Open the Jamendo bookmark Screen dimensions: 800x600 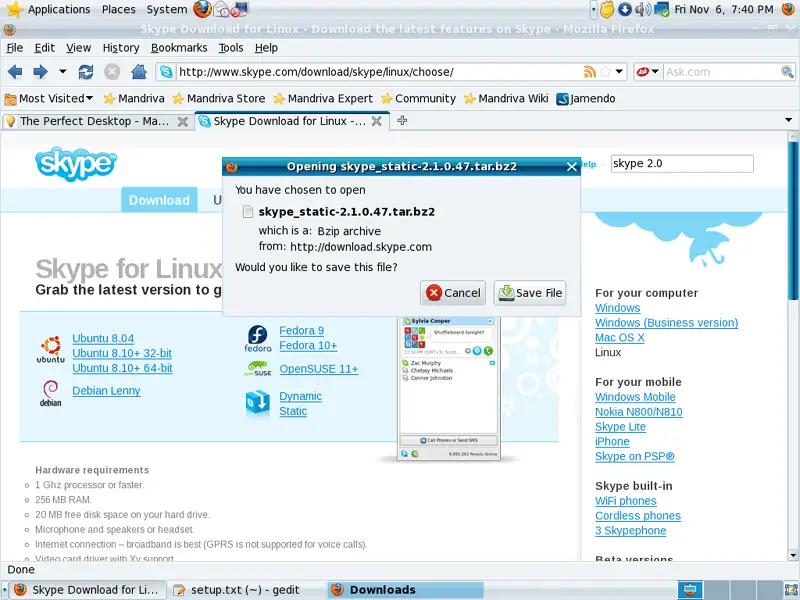[x=586, y=98]
